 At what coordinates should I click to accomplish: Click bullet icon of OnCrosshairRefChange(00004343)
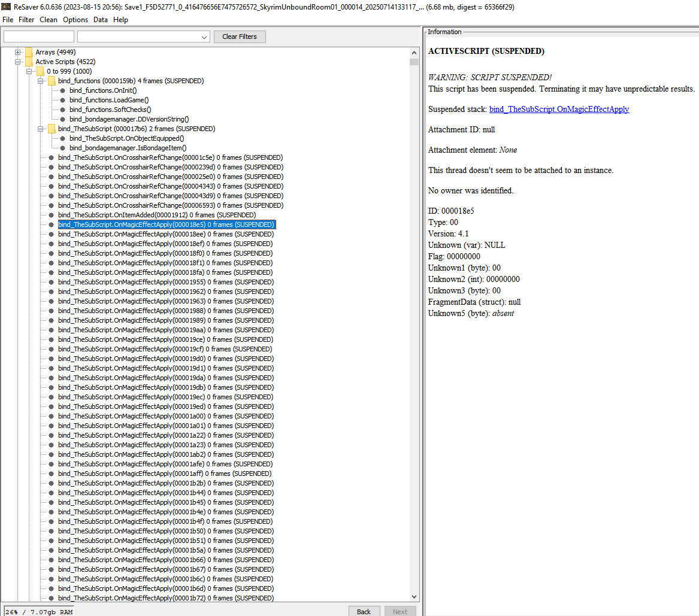pos(52,186)
